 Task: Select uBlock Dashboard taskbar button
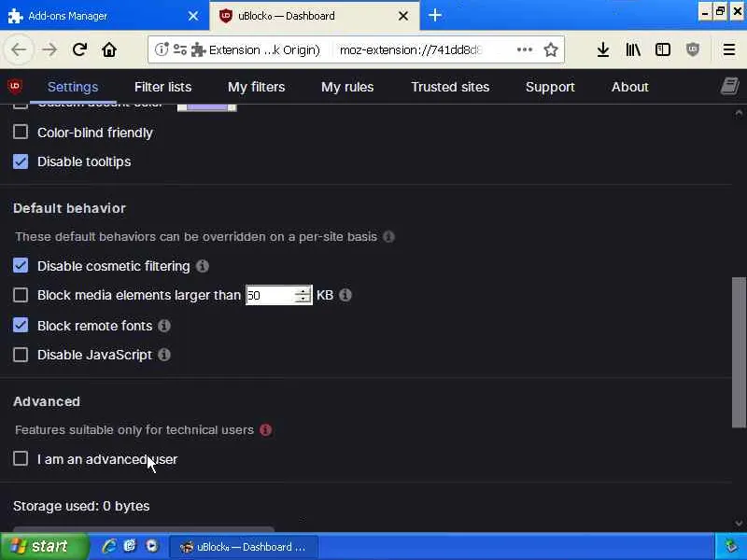pyautogui.click(x=244, y=546)
